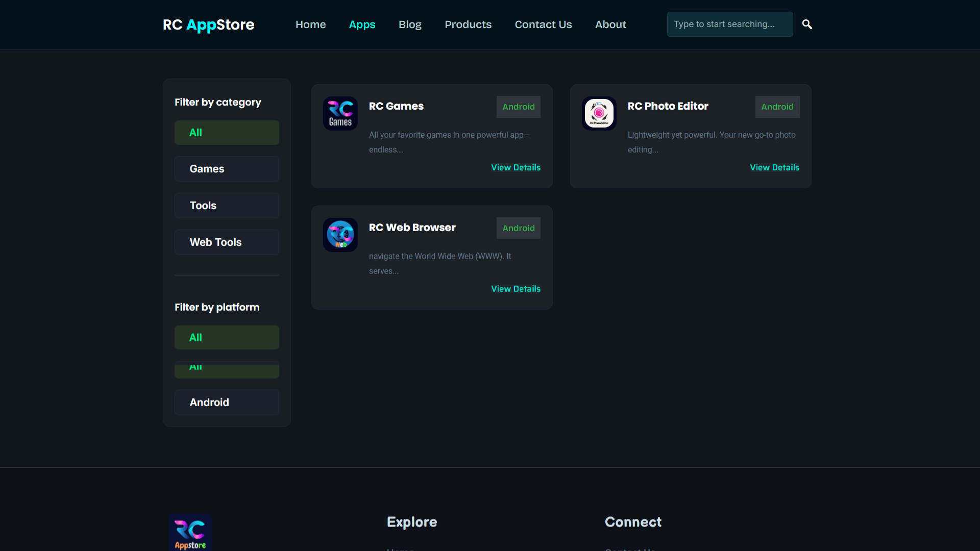Focus the search input field
This screenshot has width=980, height=551.
tap(729, 24)
